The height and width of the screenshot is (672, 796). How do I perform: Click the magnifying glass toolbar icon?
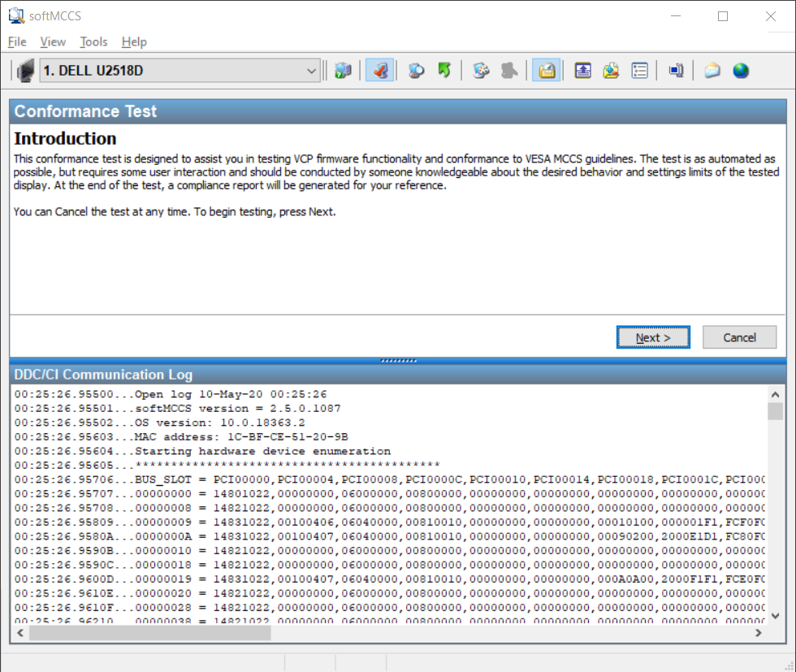tap(416, 71)
